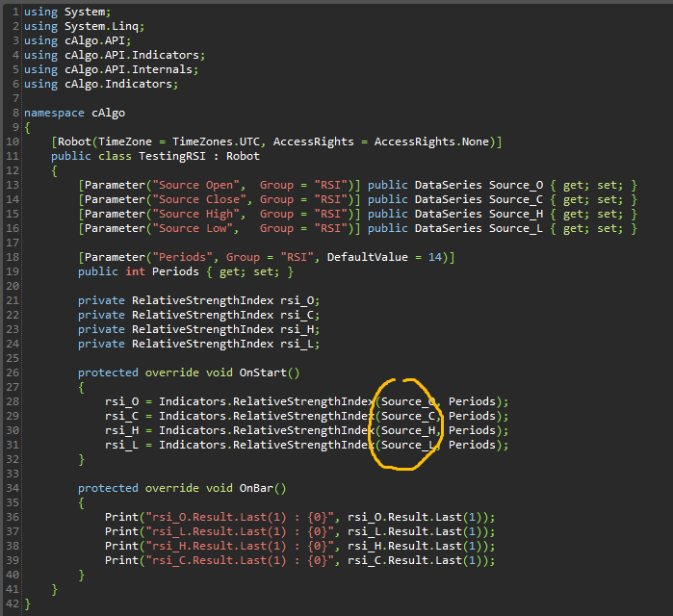Click Source_C argument on line 29
This screenshot has width=673, height=616.
[408, 416]
